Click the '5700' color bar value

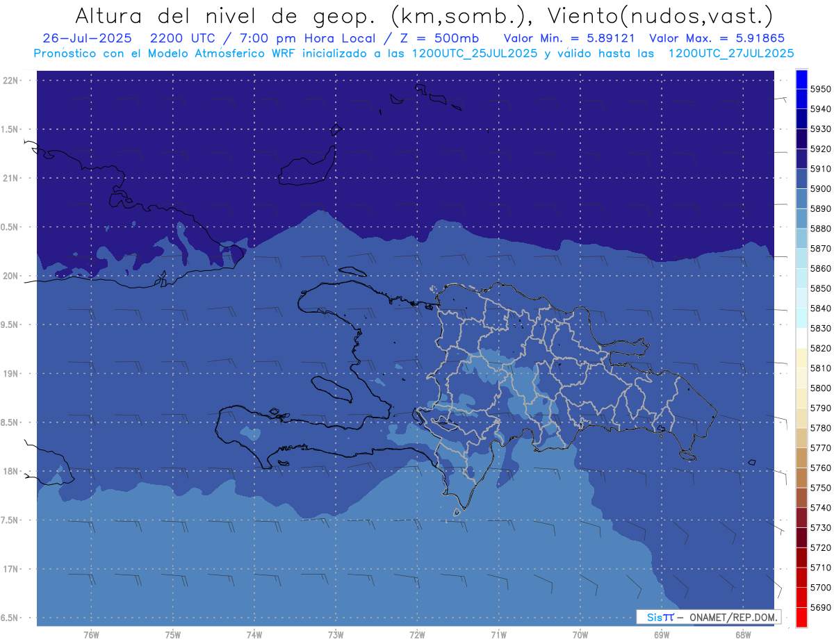[x=820, y=588]
